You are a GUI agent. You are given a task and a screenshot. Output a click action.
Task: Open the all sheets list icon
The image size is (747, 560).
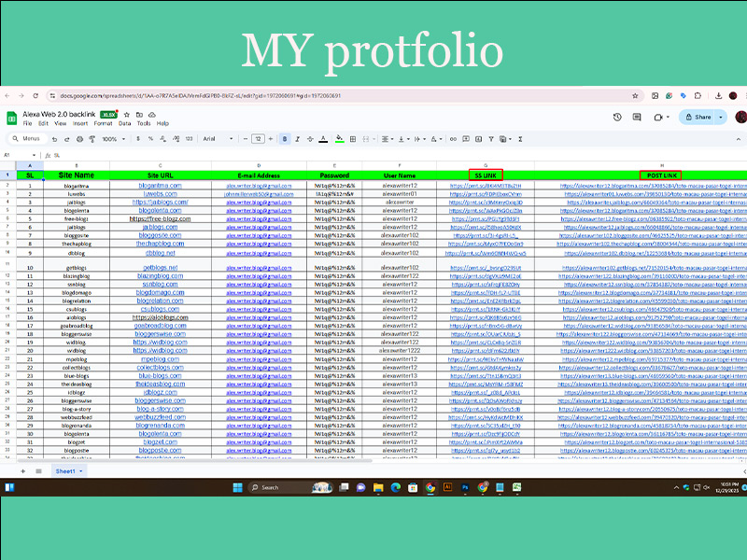38,471
